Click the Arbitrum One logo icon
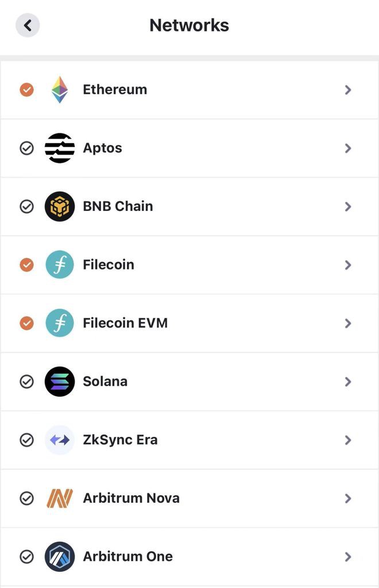379x588 pixels. (x=60, y=556)
